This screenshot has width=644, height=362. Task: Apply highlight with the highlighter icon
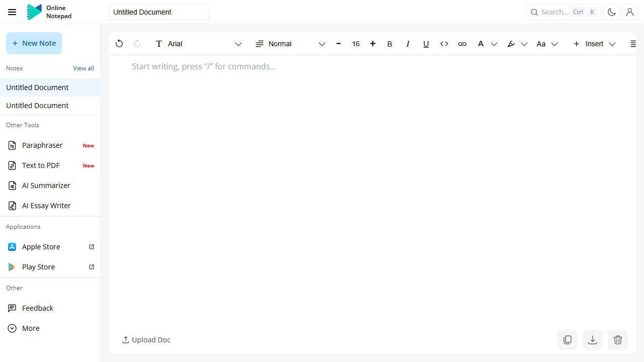coord(511,44)
